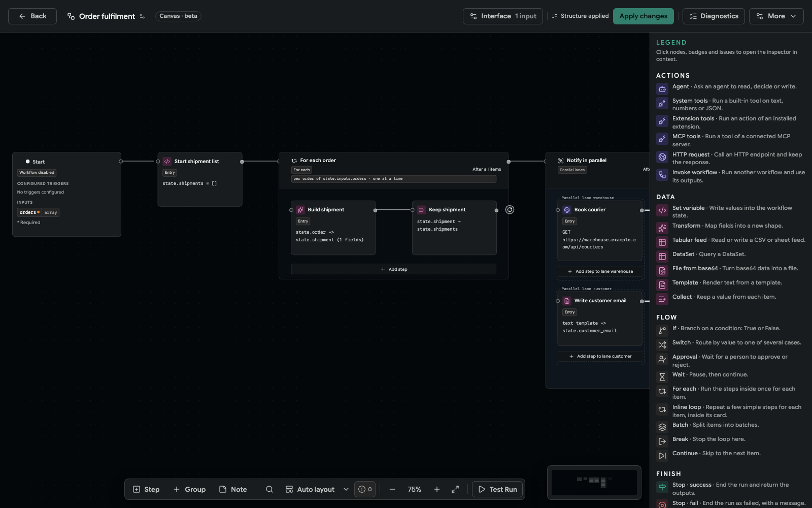Click the Agent icon in legend
This screenshot has width=812, height=508.
pyautogui.click(x=662, y=89)
